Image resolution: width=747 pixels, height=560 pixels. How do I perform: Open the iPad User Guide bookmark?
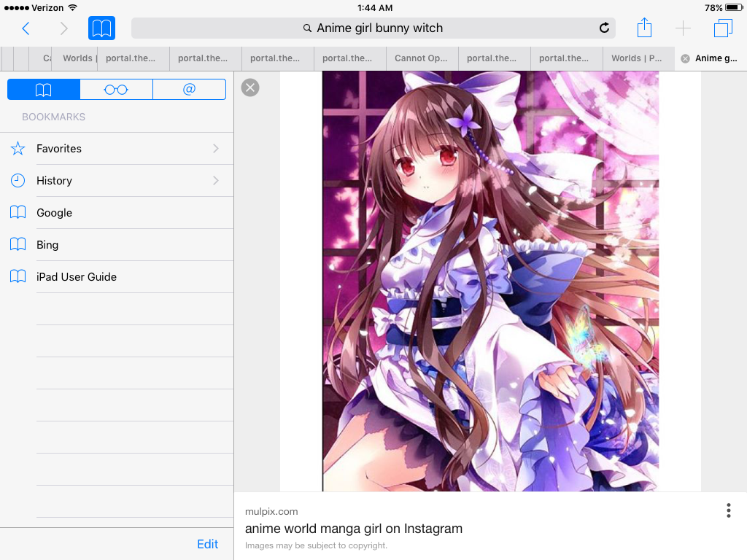pos(117,276)
